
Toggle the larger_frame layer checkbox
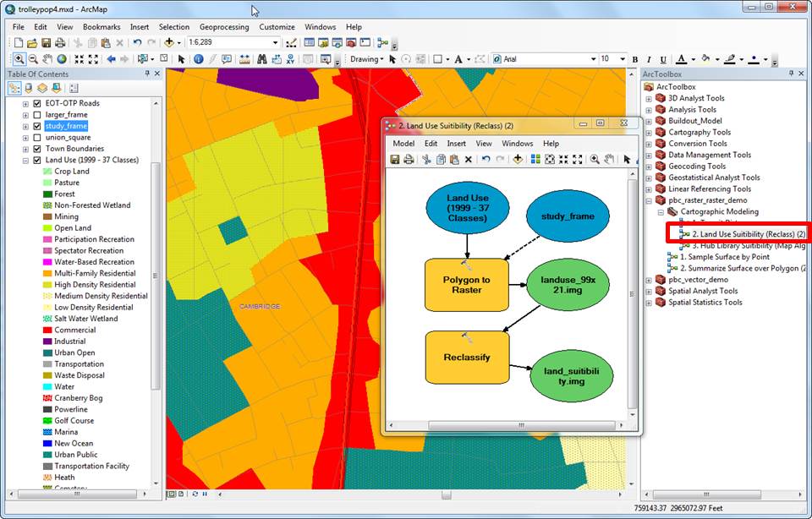click(36, 115)
